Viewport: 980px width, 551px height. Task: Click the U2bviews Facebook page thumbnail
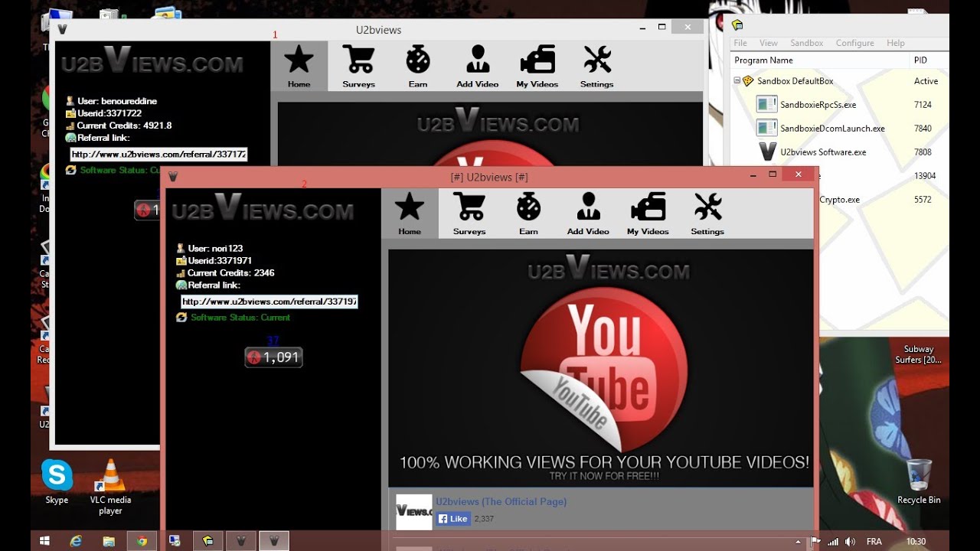[x=414, y=512]
